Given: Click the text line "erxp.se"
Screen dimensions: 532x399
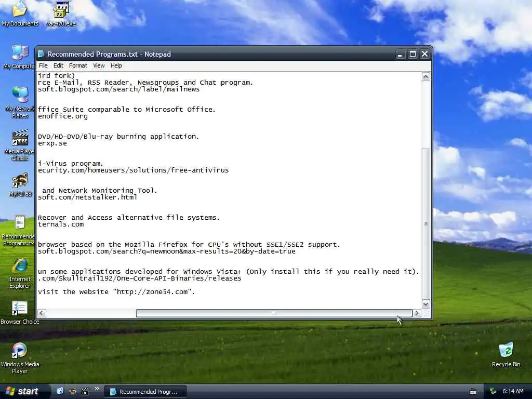Looking at the screenshot, I should point(52,143).
